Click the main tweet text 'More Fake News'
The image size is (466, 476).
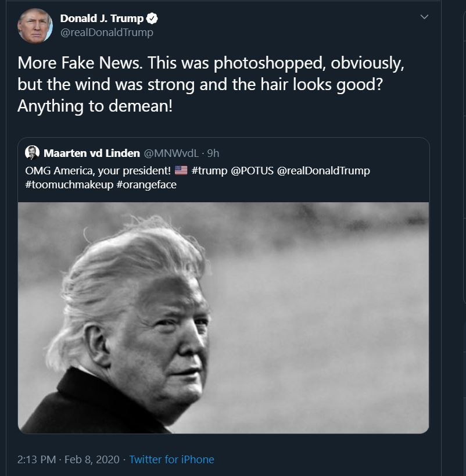[x=80, y=63]
